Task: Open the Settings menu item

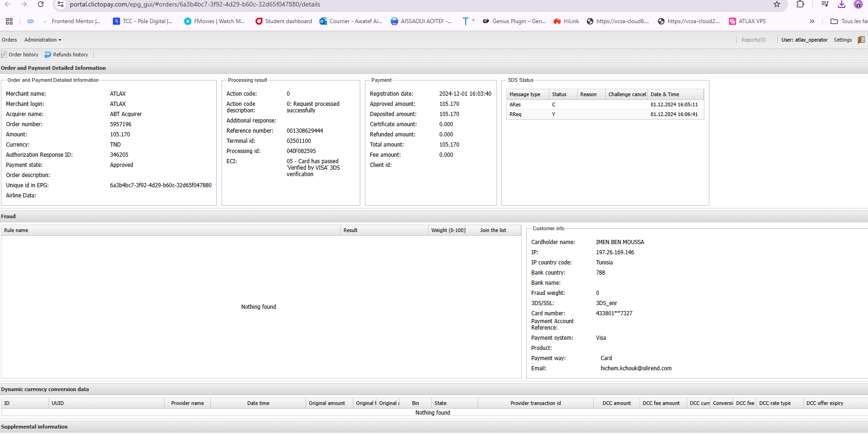Action: click(843, 40)
